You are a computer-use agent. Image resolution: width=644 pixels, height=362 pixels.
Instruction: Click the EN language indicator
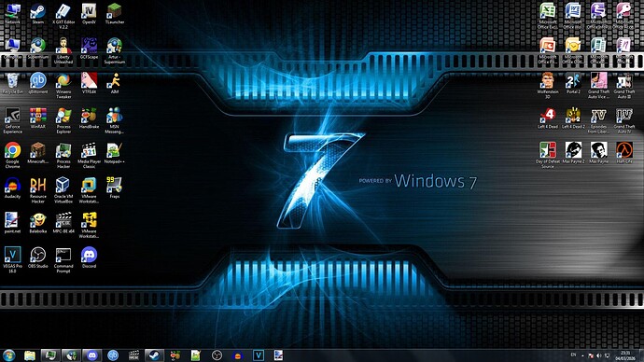573,355
